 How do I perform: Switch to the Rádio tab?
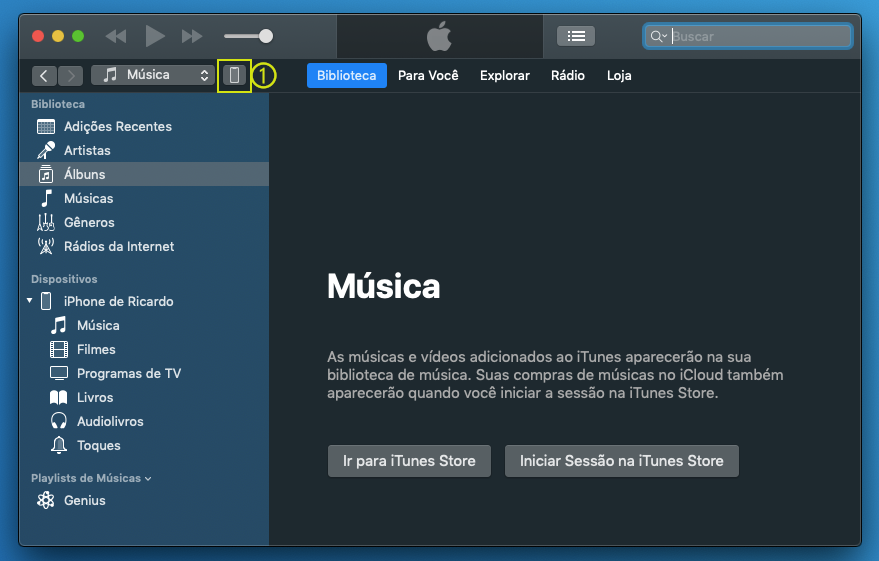pyautogui.click(x=568, y=76)
